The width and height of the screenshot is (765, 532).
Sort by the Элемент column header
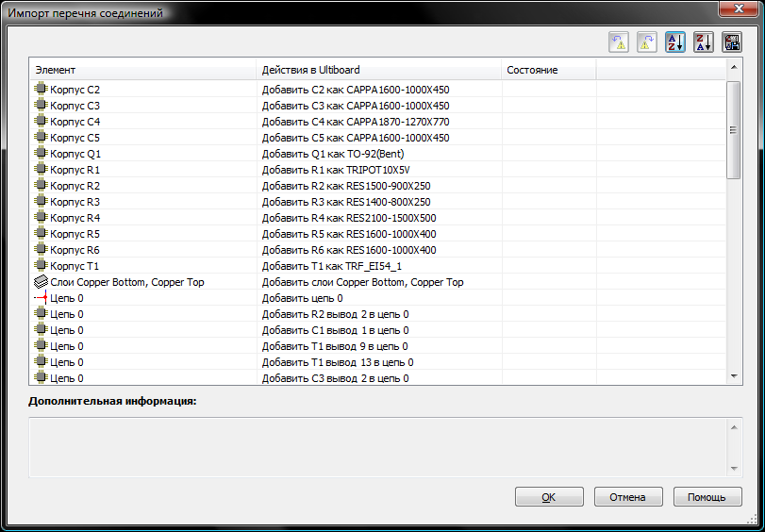click(x=143, y=70)
